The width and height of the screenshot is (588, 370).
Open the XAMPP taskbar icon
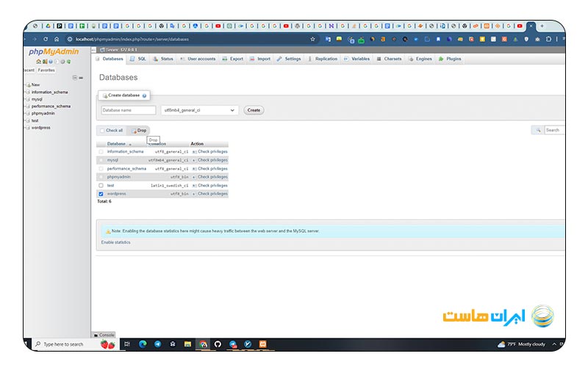pos(262,344)
